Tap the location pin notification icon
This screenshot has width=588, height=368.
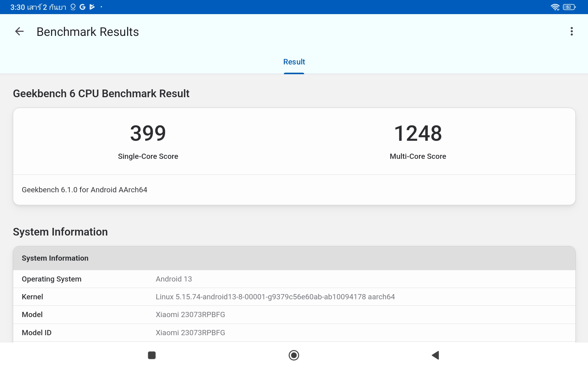[x=73, y=7]
